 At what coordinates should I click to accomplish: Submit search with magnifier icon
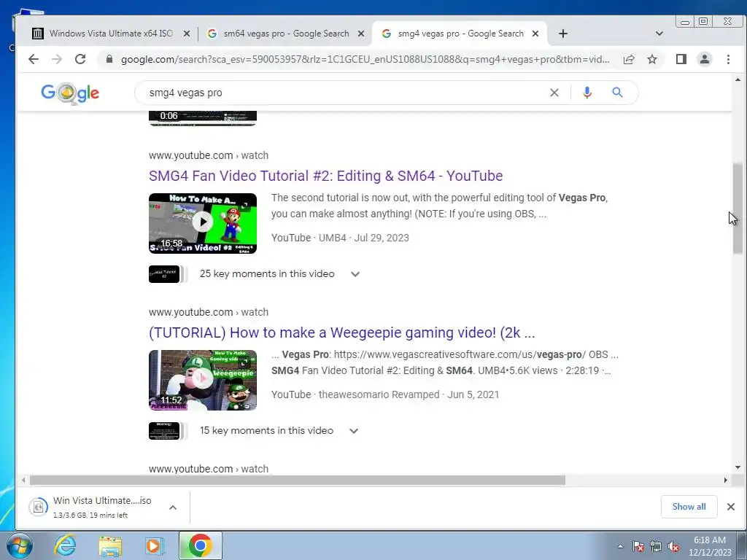(x=617, y=93)
